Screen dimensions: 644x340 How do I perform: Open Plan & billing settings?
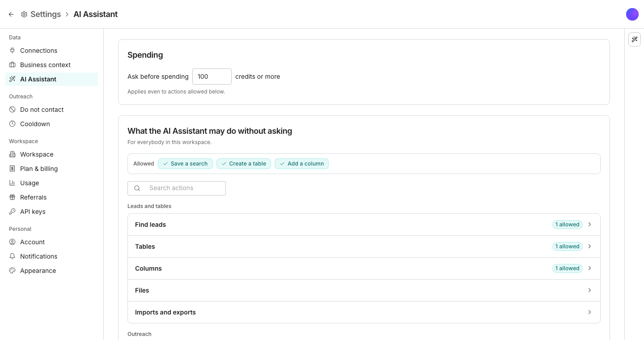tap(51, 169)
